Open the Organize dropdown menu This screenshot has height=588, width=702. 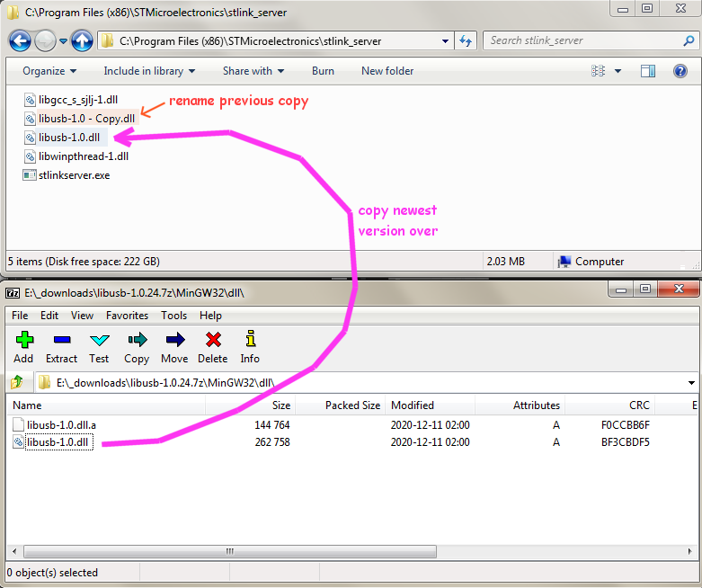tap(49, 71)
